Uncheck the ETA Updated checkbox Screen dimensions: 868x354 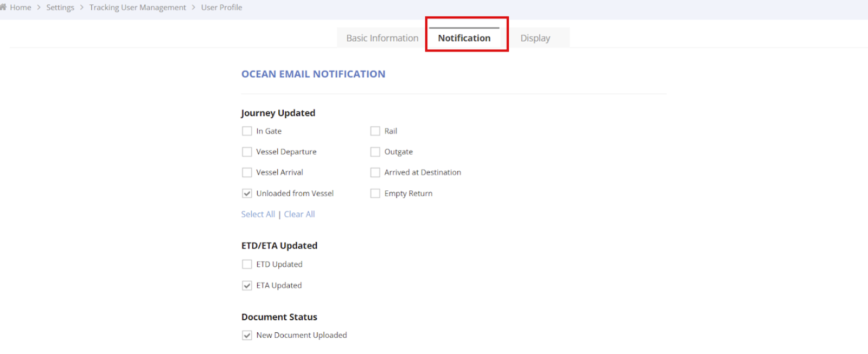coord(247,286)
